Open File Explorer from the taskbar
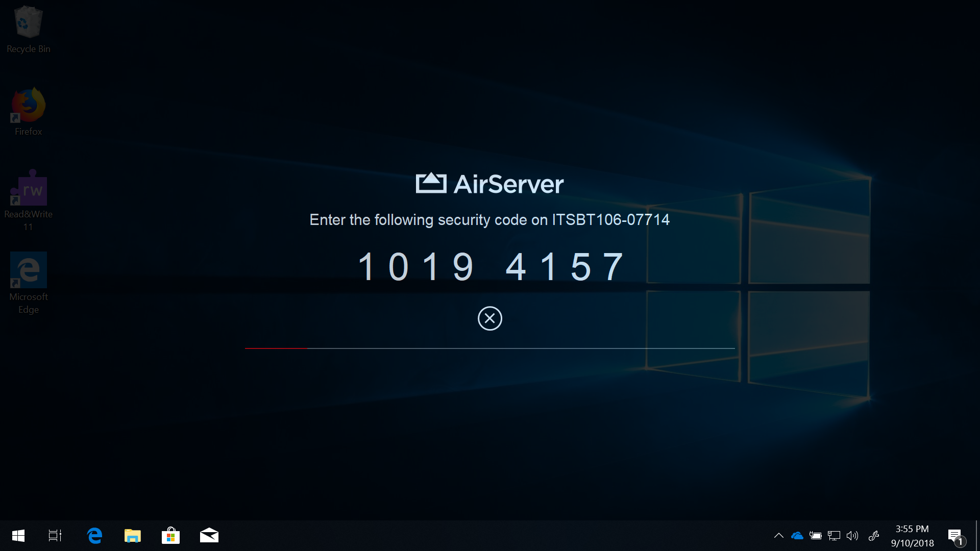This screenshot has height=551, width=980. coord(133,536)
